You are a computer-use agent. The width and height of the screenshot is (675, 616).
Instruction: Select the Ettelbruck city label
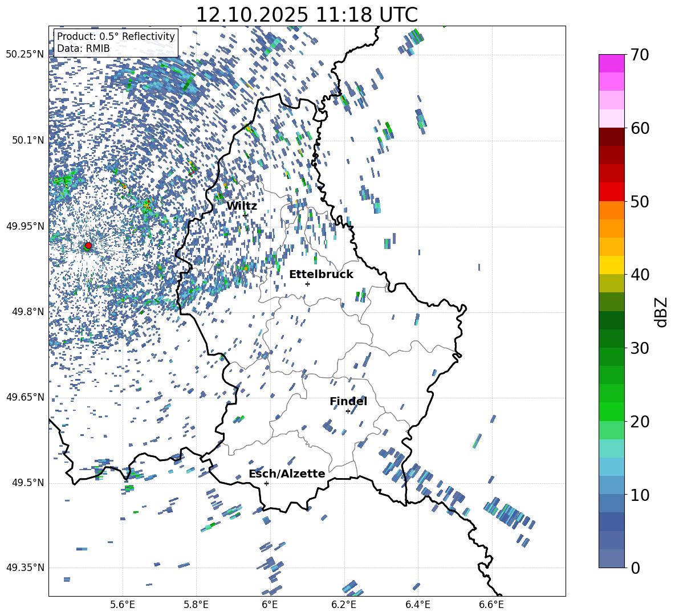click(x=321, y=275)
